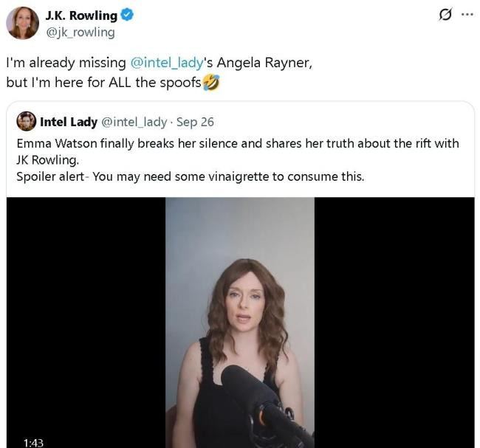
Task: Open the Sep 26 timestamp link
Action: point(195,122)
